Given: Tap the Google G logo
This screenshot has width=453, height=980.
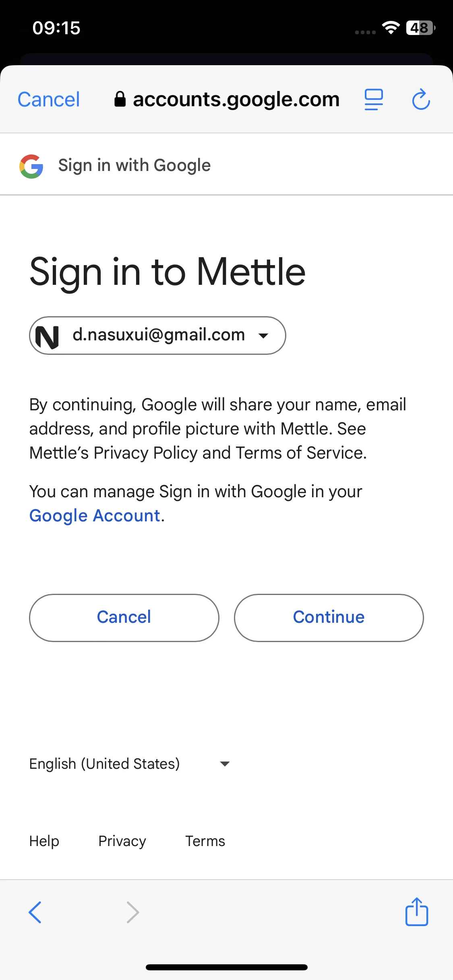Looking at the screenshot, I should 31,166.
